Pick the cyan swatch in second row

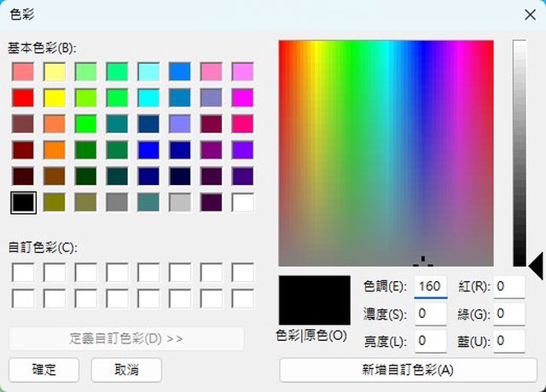(148, 98)
